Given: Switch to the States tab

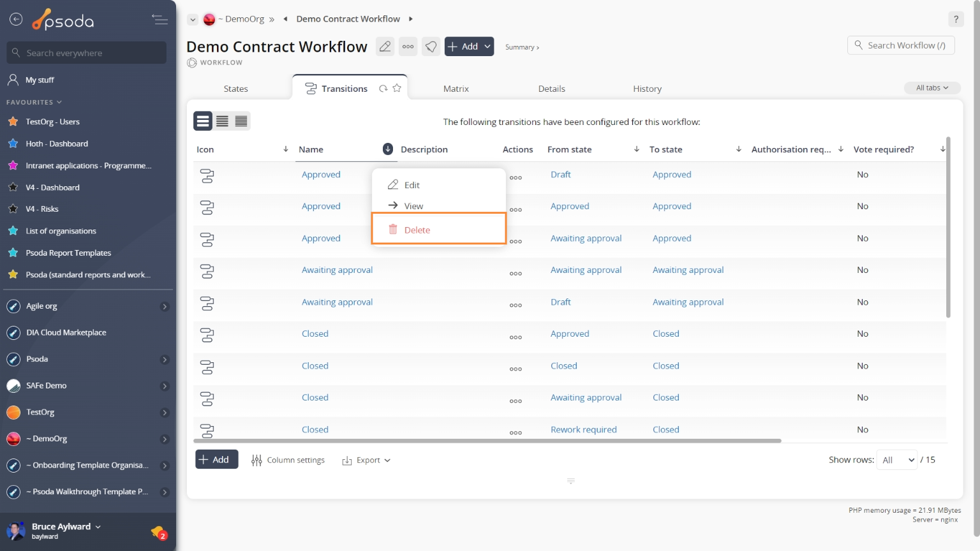Looking at the screenshot, I should coord(235,89).
